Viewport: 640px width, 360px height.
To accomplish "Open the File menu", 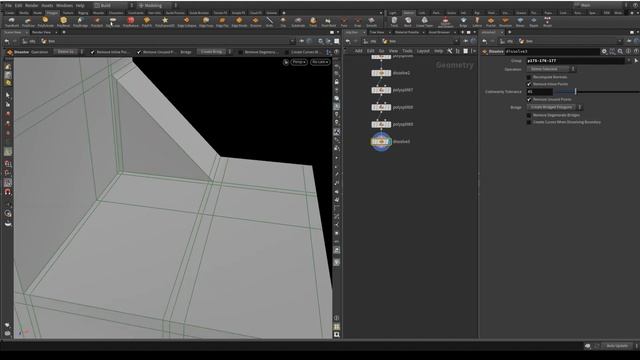I will [8, 6].
